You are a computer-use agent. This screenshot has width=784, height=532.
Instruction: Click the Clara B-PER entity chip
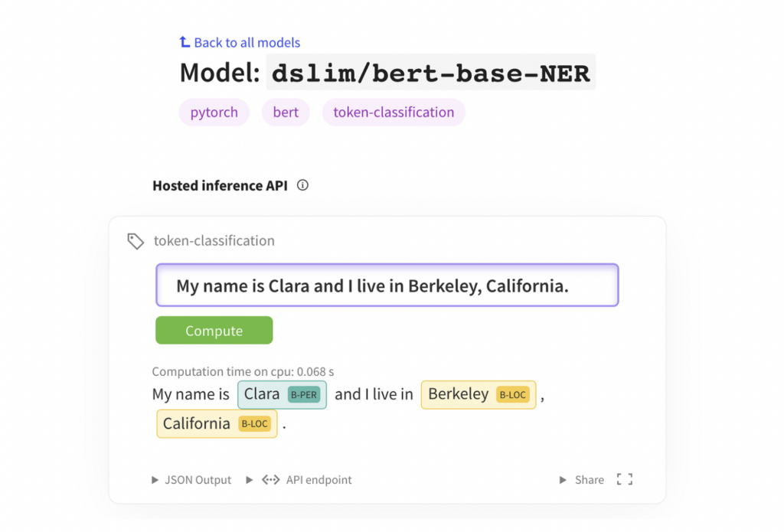click(282, 394)
